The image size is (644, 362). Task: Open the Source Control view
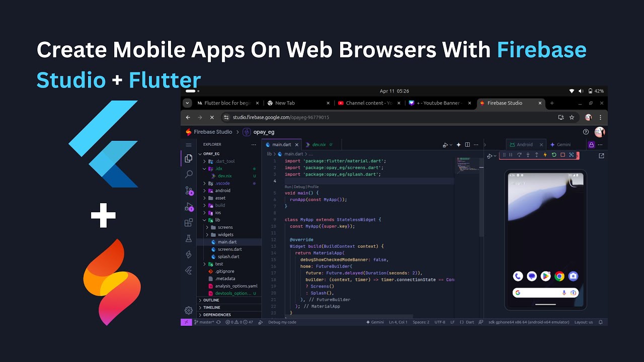(x=189, y=191)
